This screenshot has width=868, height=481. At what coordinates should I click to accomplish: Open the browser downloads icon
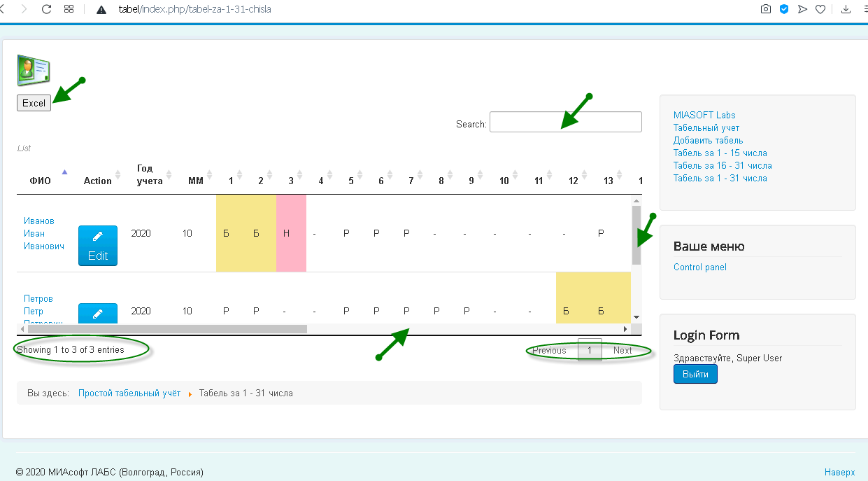point(846,9)
